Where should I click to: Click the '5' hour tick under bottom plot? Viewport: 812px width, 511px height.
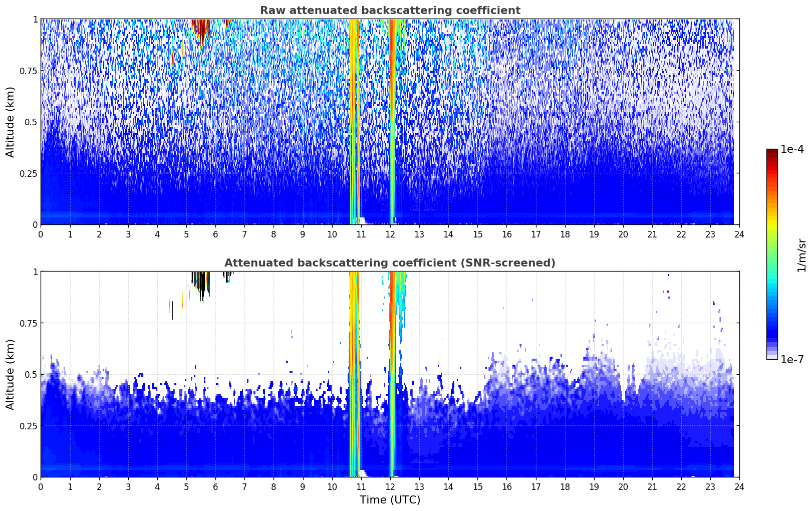pos(186,486)
